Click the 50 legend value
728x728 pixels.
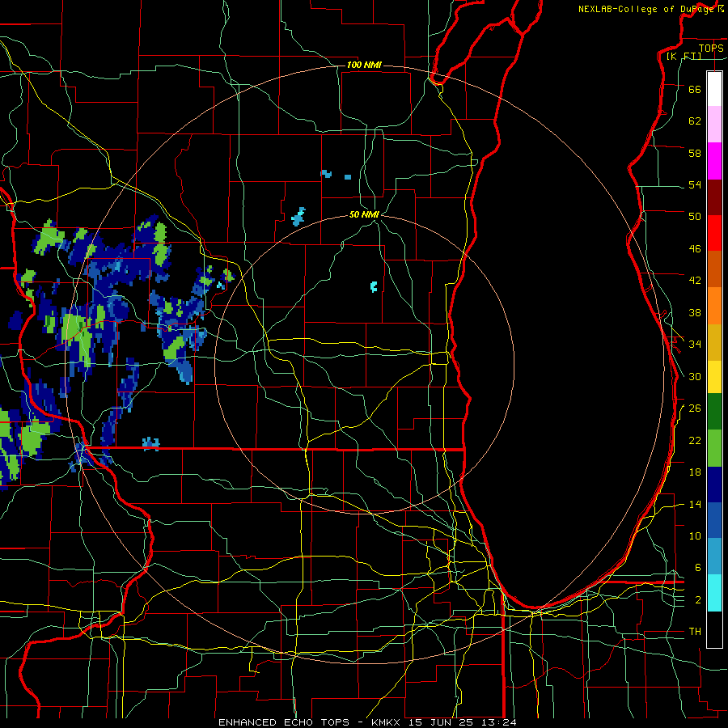(695, 217)
